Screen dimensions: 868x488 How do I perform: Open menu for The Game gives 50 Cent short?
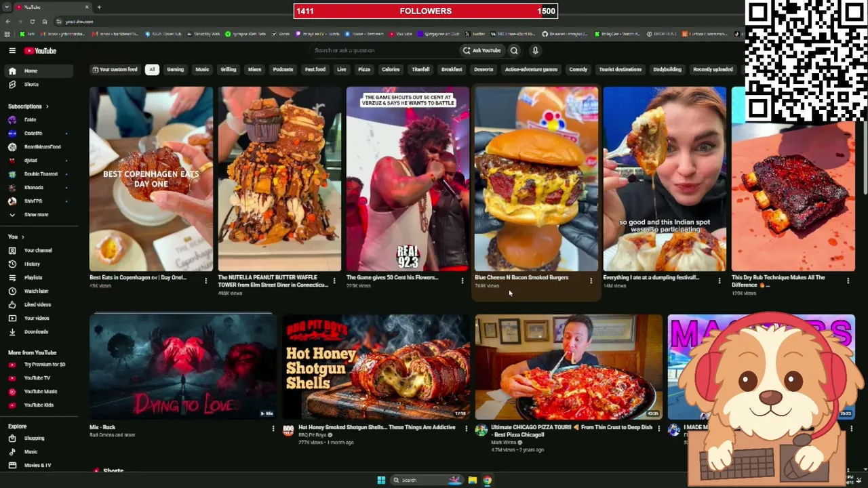pyautogui.click(x=462, y=281)
